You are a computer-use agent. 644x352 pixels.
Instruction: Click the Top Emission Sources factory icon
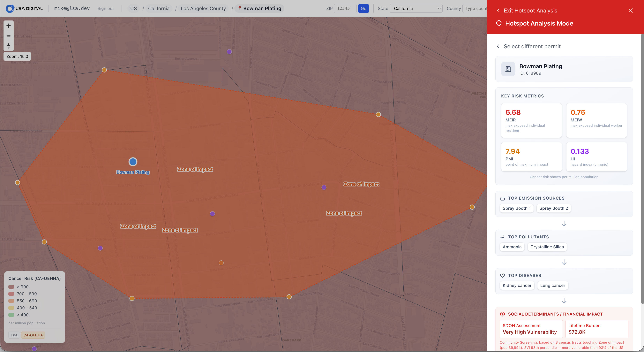(503, 198)
